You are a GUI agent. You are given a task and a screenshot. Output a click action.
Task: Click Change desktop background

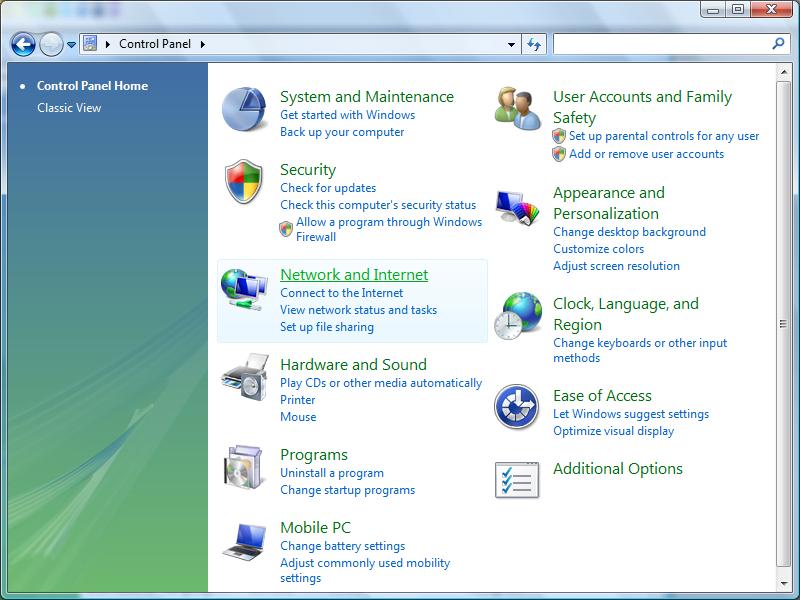(x=630, y=232)
